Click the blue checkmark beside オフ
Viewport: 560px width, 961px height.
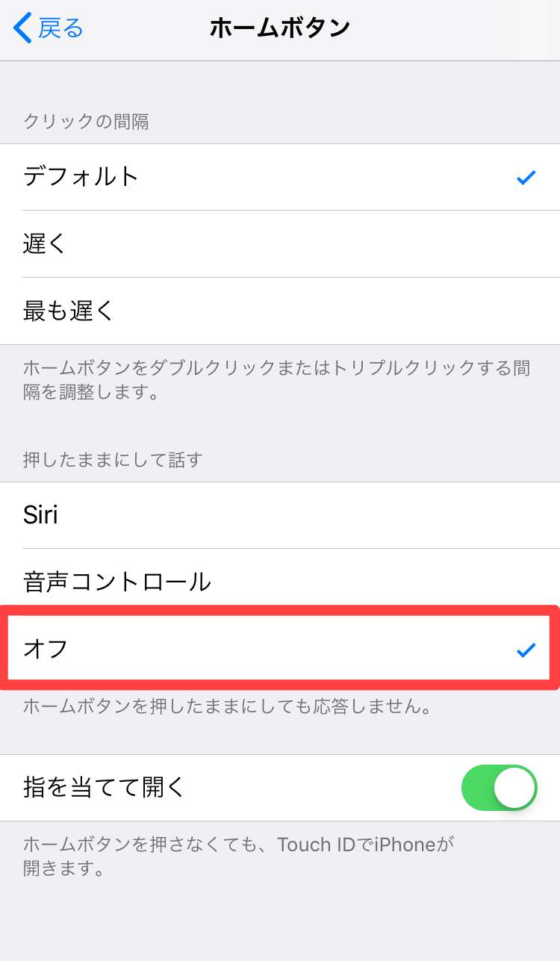pos(526,650)
